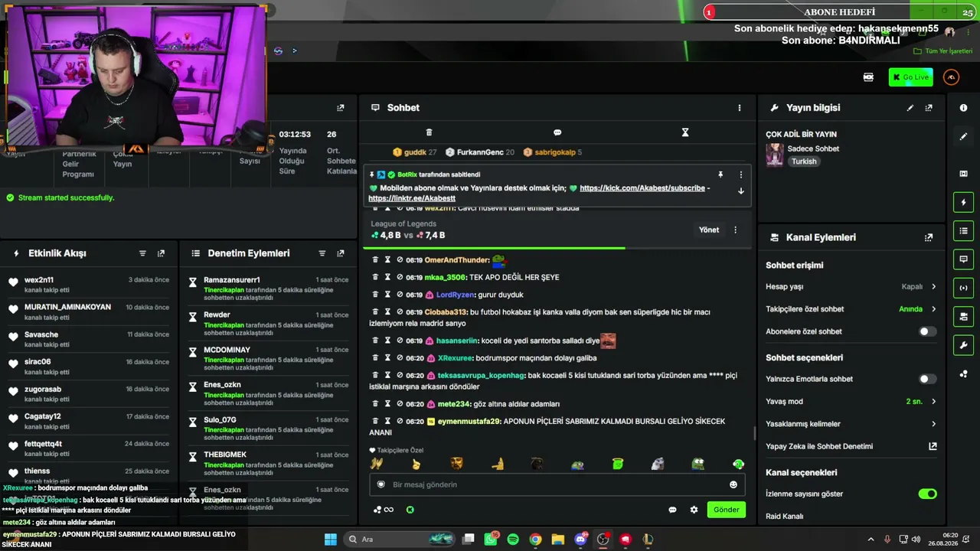980x551 pixels.
Task: Click username FurkannGenc in the leaderboard row
Action: click(x=480, y=152)
